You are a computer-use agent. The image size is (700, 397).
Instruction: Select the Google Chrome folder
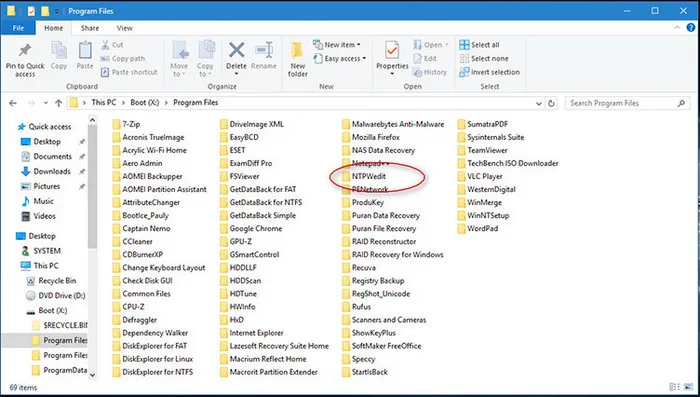256,229
